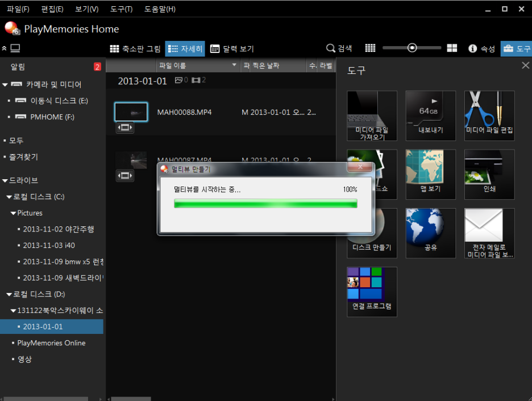Click the small thumbnail grid size icon
This screenshot has height=401, width=532.
coord(370,48)
